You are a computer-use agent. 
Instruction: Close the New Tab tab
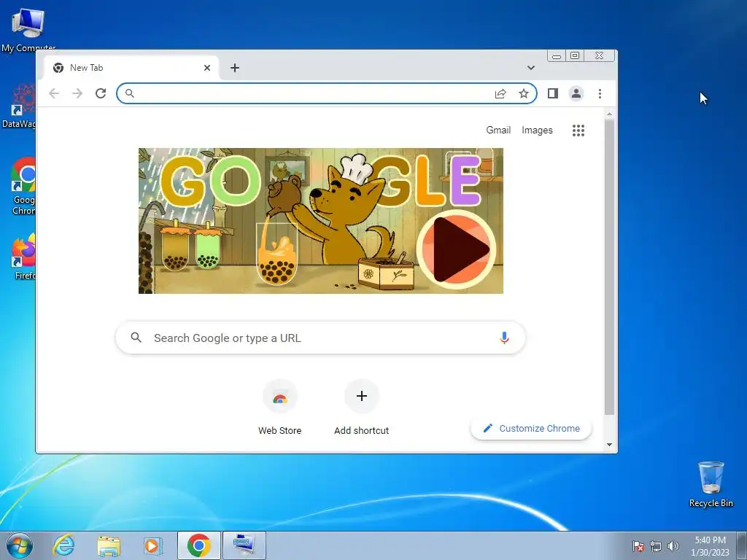206,68
